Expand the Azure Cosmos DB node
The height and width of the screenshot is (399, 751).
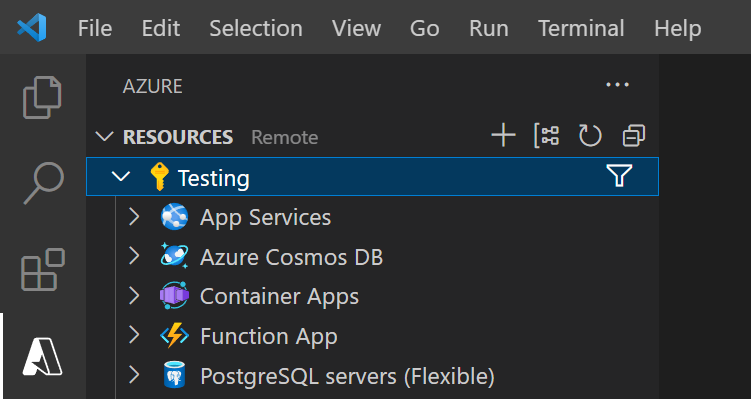coord(134,256)
